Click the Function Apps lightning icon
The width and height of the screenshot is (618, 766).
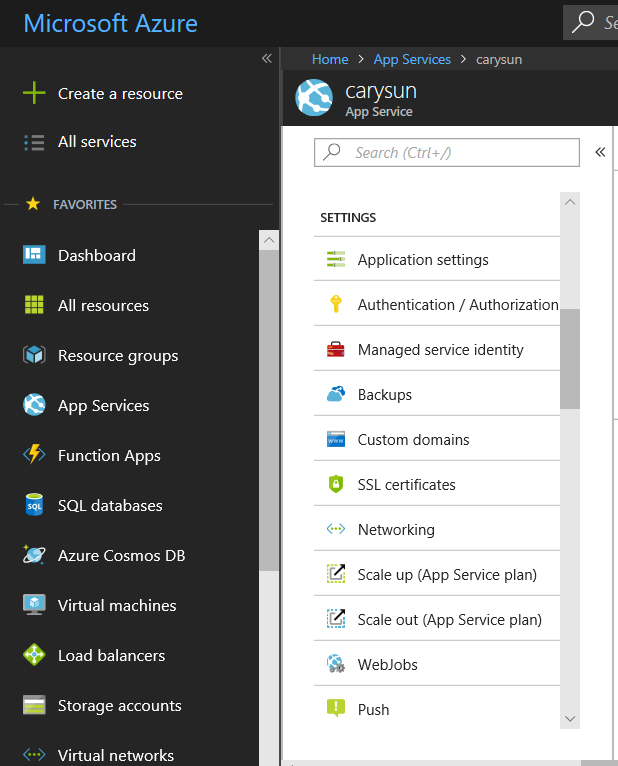(x=34, y=454)
